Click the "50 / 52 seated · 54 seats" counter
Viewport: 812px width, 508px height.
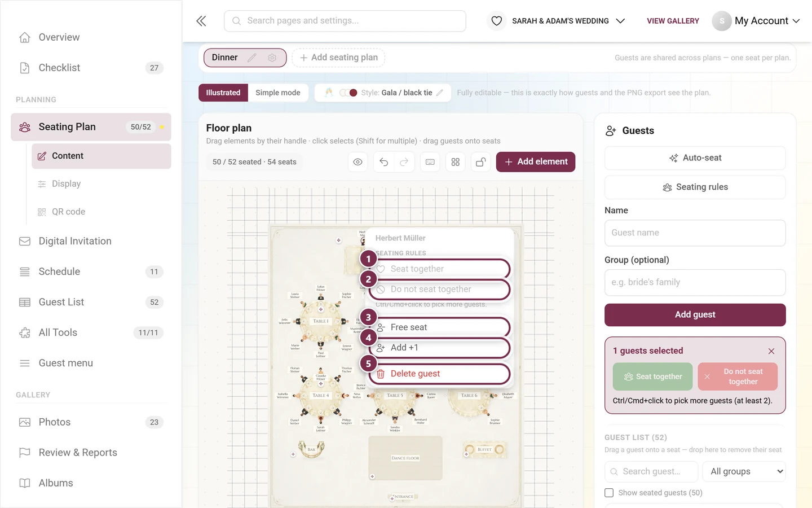pyautogui.click(x=254, y=162)
